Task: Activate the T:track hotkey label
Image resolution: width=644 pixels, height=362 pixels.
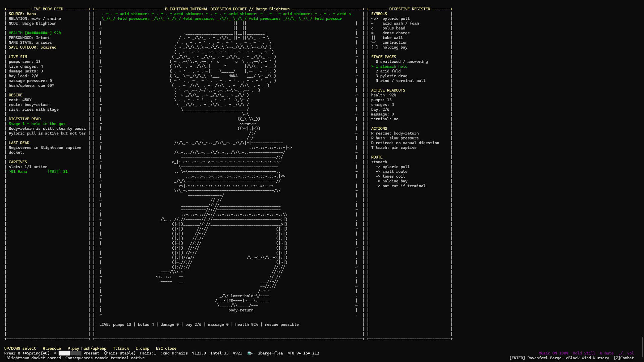Action: (x=121, y=348)
